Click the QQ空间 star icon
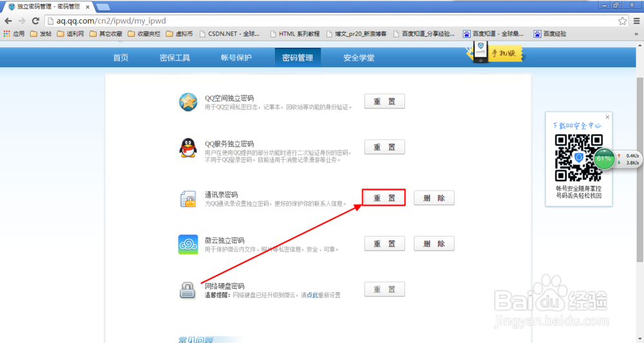This screenshot has height=343, width=644. tap(188, 102)
